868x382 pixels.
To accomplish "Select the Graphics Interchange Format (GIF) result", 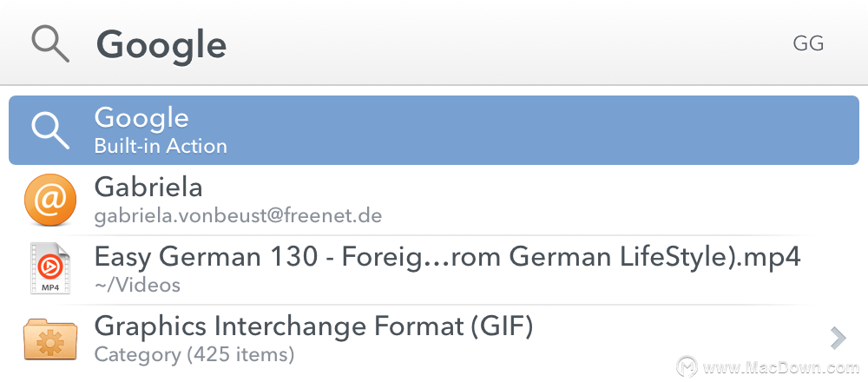I will pos(434,339).
